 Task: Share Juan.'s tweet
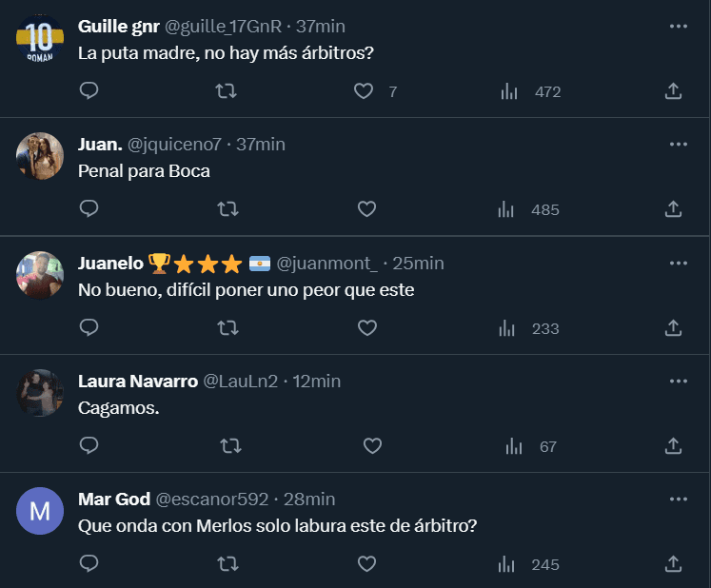click(673, 209)
